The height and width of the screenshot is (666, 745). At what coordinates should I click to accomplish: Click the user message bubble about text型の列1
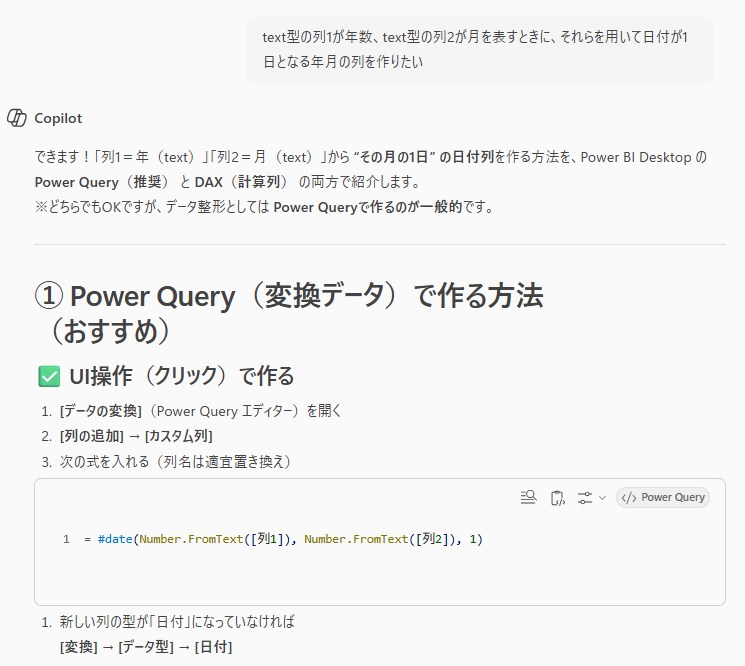tap(480, 50)
